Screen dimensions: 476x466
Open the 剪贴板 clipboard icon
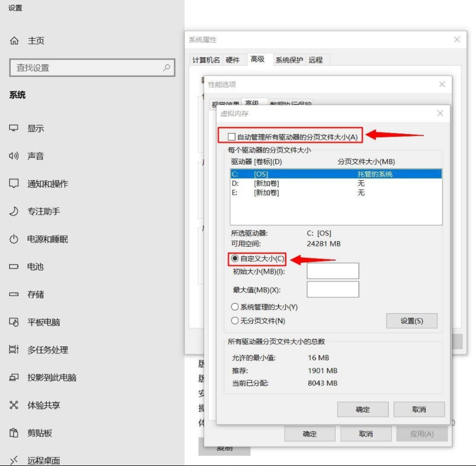coord(13,433)
